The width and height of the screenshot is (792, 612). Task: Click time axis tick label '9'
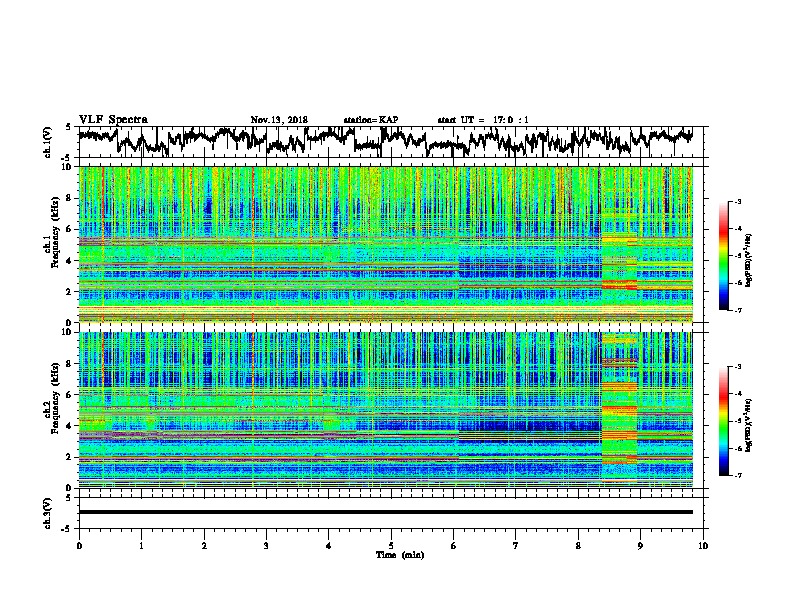(x=640, y=546)
